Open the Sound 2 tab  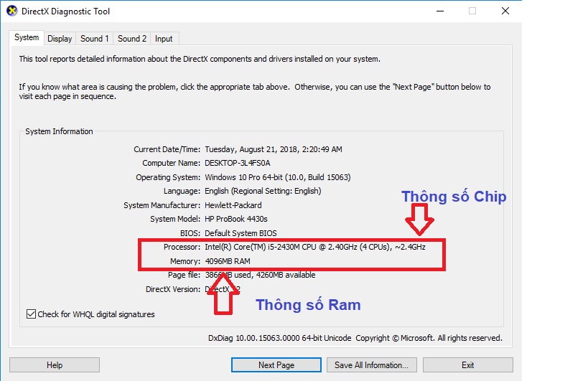click(132, 39)
